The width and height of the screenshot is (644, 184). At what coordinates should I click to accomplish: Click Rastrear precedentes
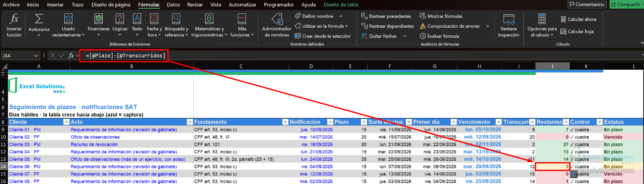tap(386, 16)
